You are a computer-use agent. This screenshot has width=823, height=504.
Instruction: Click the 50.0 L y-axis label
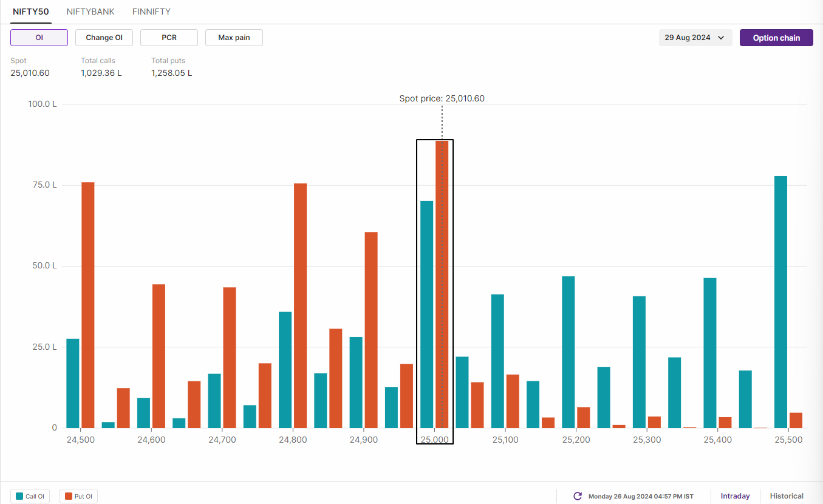[44, 266]
